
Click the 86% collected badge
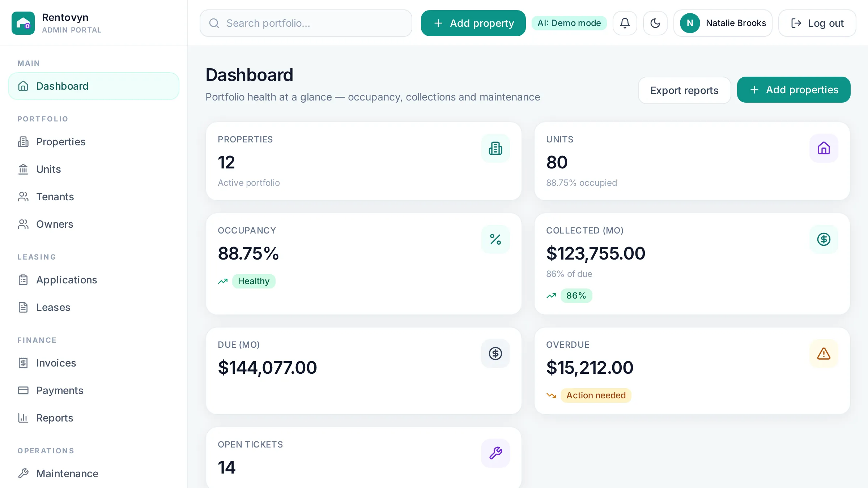click(576, 296)
